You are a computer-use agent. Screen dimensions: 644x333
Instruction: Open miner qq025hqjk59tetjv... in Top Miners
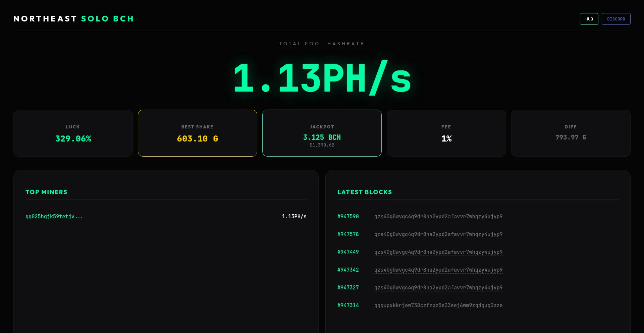click(54, 217)
